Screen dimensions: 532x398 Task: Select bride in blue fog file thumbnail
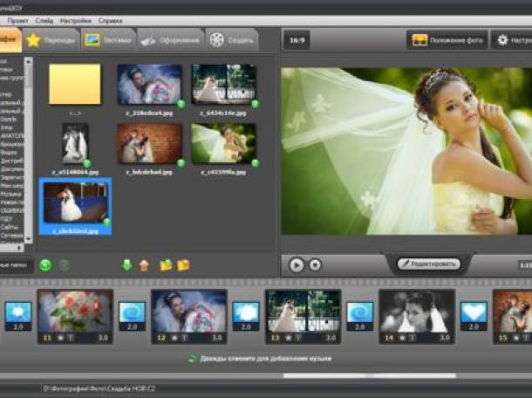pyautogui.click(x=150, y=85)
